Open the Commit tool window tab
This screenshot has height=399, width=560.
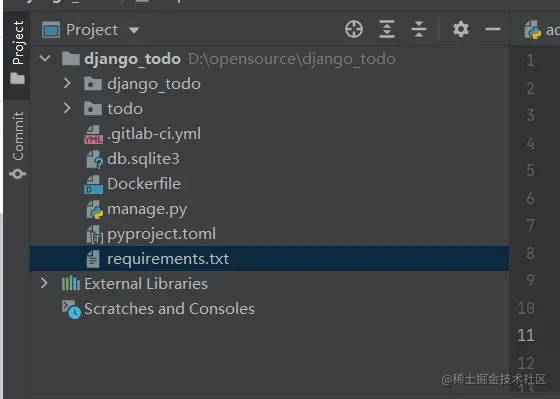point(18,145)
